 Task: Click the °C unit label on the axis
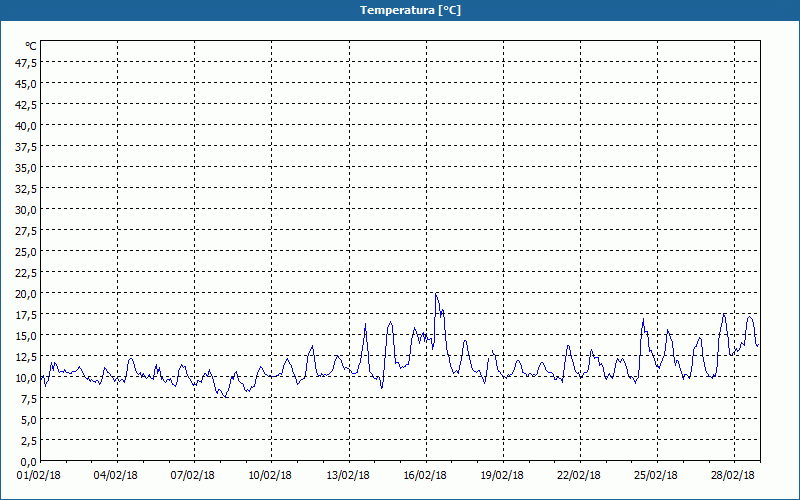(31, 46)
